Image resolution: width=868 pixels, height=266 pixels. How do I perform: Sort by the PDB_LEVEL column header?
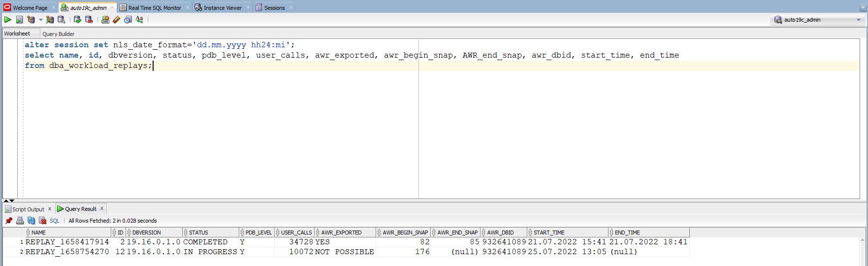point(257,233)
